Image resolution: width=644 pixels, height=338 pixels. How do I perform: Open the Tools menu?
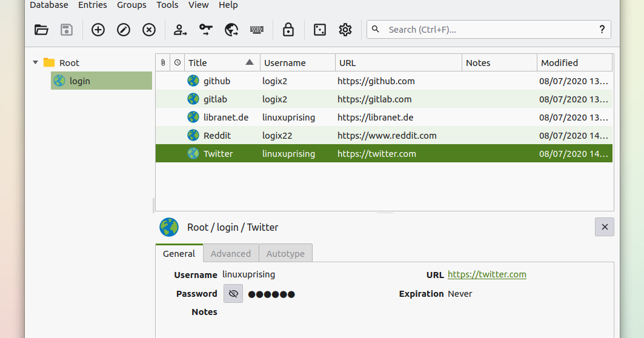pos(167,5)
